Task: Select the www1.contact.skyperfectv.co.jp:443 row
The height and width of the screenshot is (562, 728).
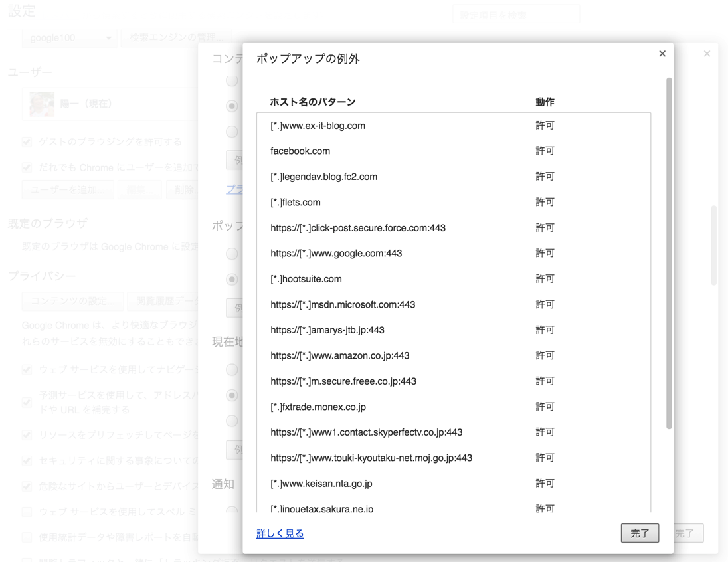Action: pyautogui.click(x=454, y=432)
